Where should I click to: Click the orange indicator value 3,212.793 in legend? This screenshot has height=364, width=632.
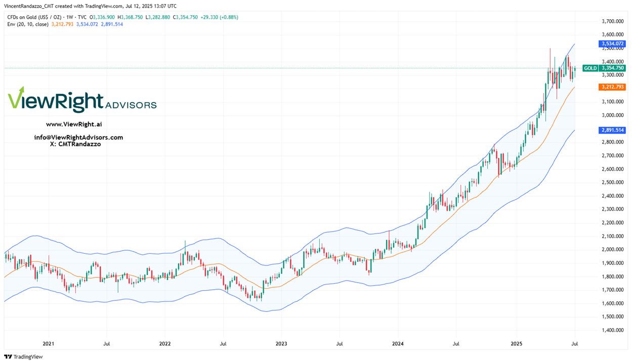point(62,24)
